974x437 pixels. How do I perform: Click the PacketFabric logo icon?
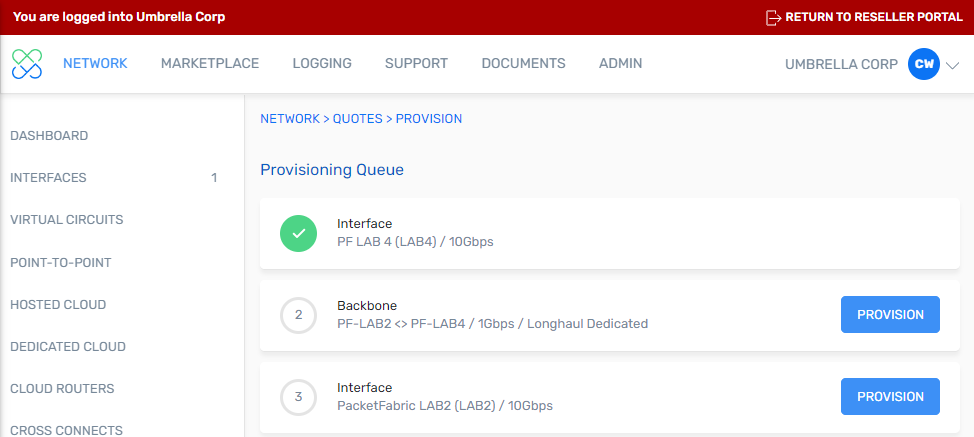click(27, 64)
